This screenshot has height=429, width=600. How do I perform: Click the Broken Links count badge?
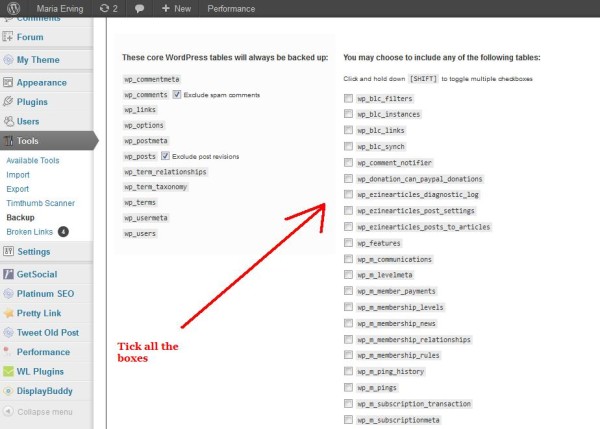63,232
